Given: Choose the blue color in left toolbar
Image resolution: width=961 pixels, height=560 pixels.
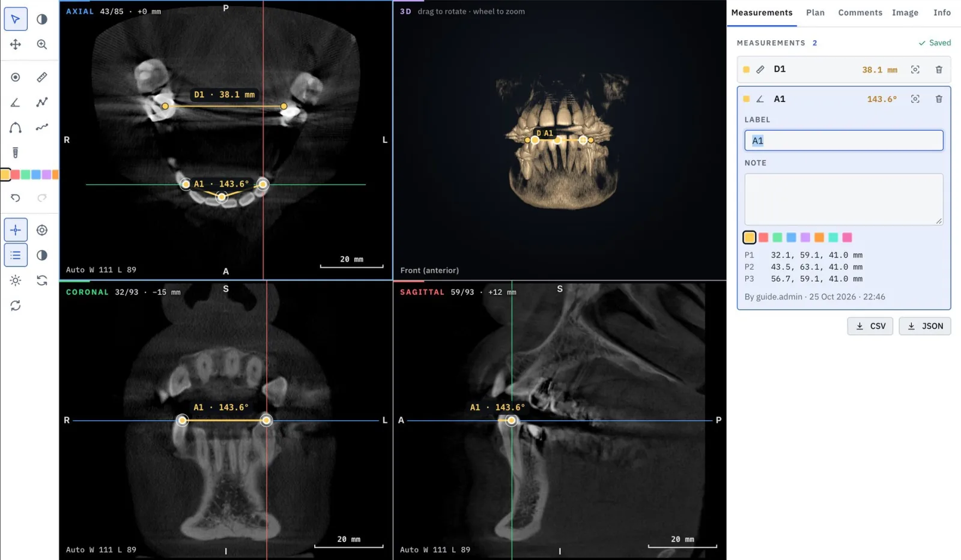Looking at the screenshot, I should 36,175.
